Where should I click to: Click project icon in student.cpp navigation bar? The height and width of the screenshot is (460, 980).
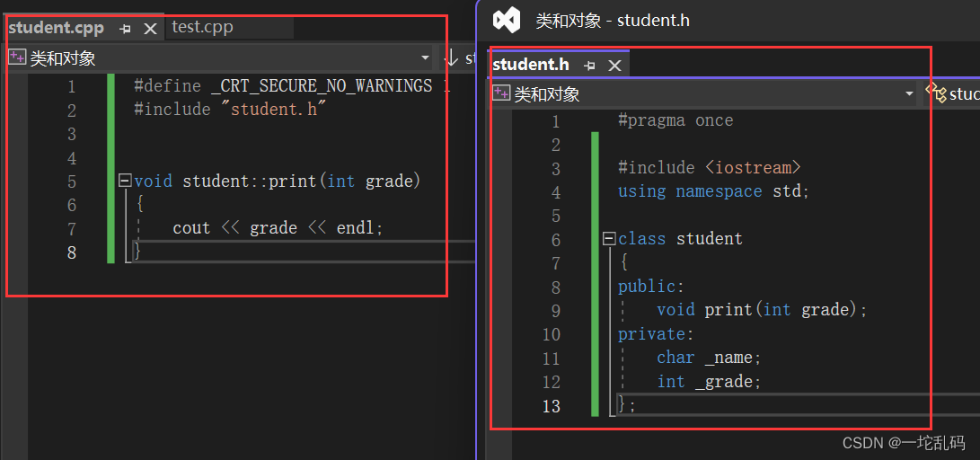pos(17,57)
